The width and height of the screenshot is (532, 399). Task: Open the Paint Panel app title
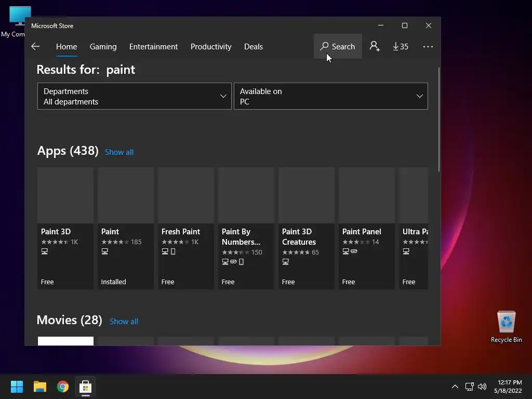point(362,232)
